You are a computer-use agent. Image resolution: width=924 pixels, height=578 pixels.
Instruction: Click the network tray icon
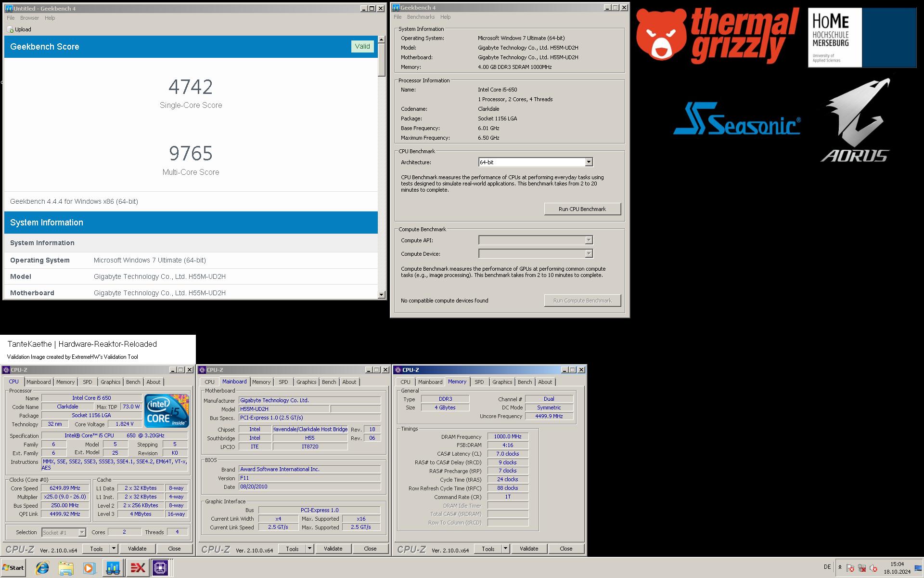tap(862, 568)
